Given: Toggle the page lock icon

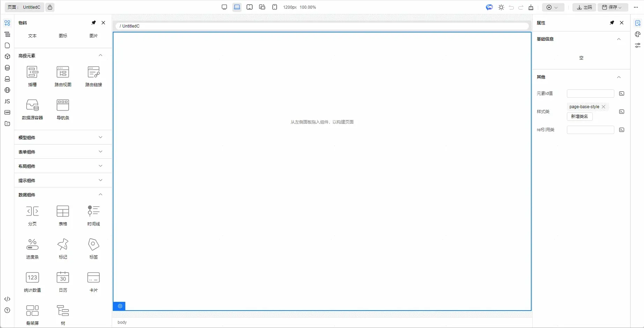Looking at the screenshot, I should [50, 7].
